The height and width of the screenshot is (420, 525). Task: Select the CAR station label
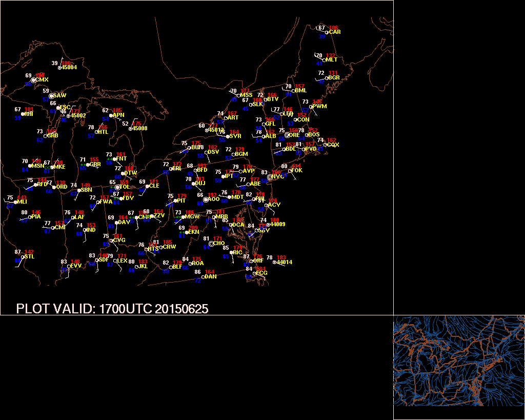point(335,32)
